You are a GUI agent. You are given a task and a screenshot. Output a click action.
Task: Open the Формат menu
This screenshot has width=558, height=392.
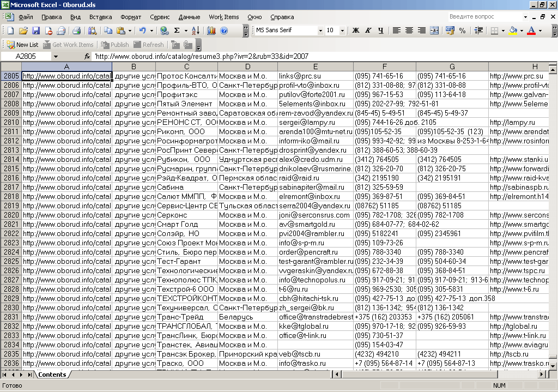coord(131,17)
